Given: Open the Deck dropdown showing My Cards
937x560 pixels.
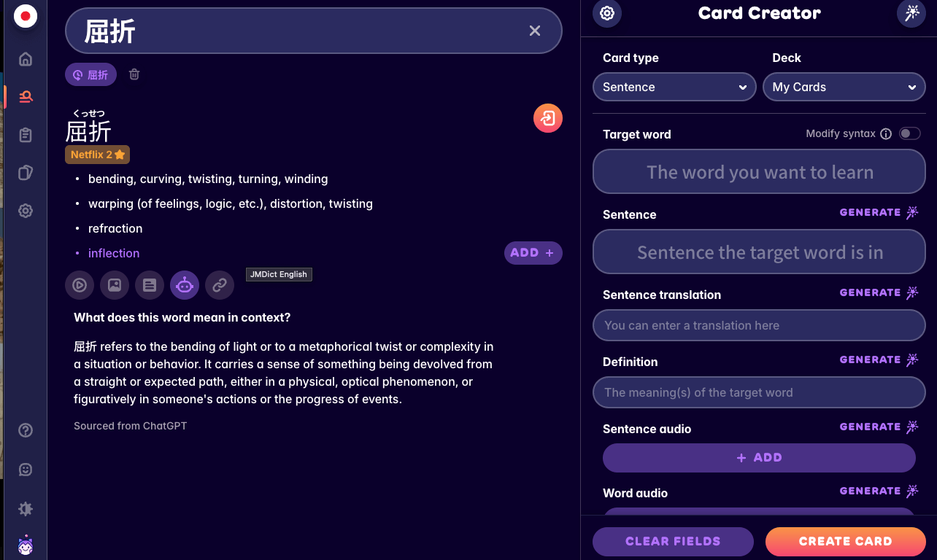Looking at the screenshot, I should coord(844,87).
